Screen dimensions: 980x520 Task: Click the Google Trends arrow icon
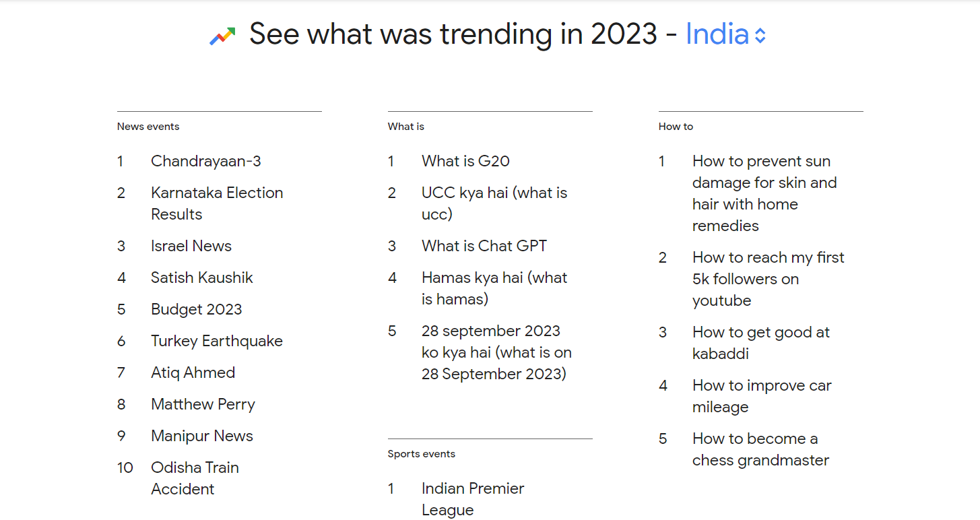[222, 36]
